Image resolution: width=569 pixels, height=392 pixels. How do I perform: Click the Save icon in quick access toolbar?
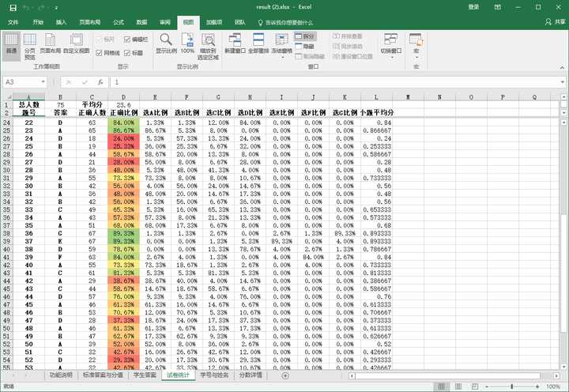(13, 8)
